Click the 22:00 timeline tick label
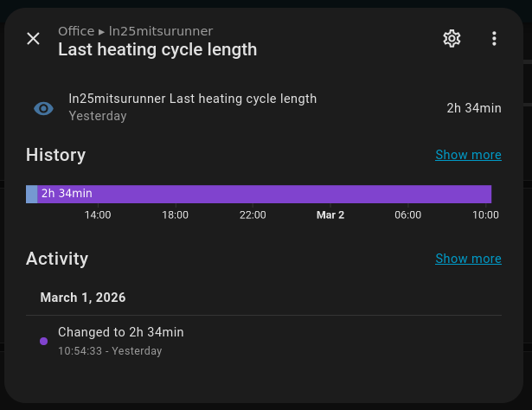The height and width of the screenshot is (410, 532). coord(253,215)
